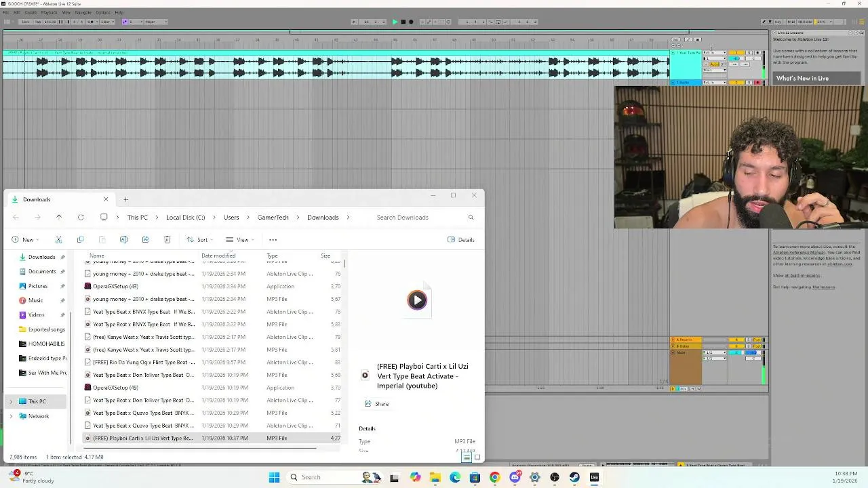Toggle the Yeat Type track activator button
868x488 pixels.
click(736, 52)
